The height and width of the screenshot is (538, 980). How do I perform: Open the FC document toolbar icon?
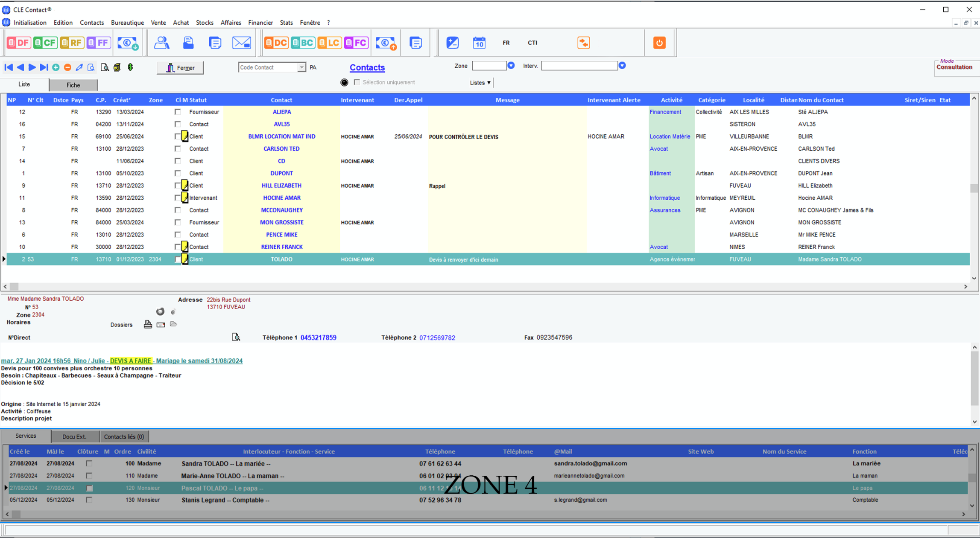356,43
